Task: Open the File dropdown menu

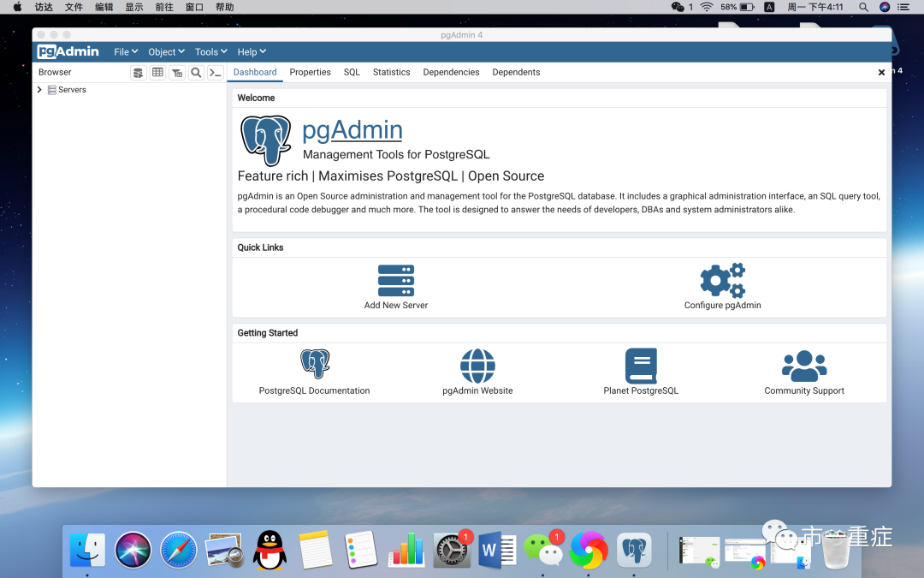Action: [126, 52]
